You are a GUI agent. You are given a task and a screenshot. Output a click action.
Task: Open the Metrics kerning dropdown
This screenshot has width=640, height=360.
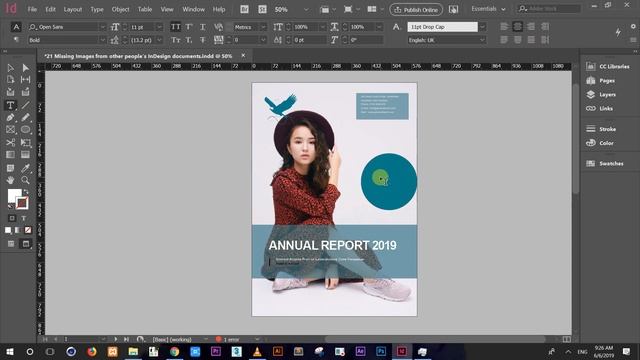263,27
